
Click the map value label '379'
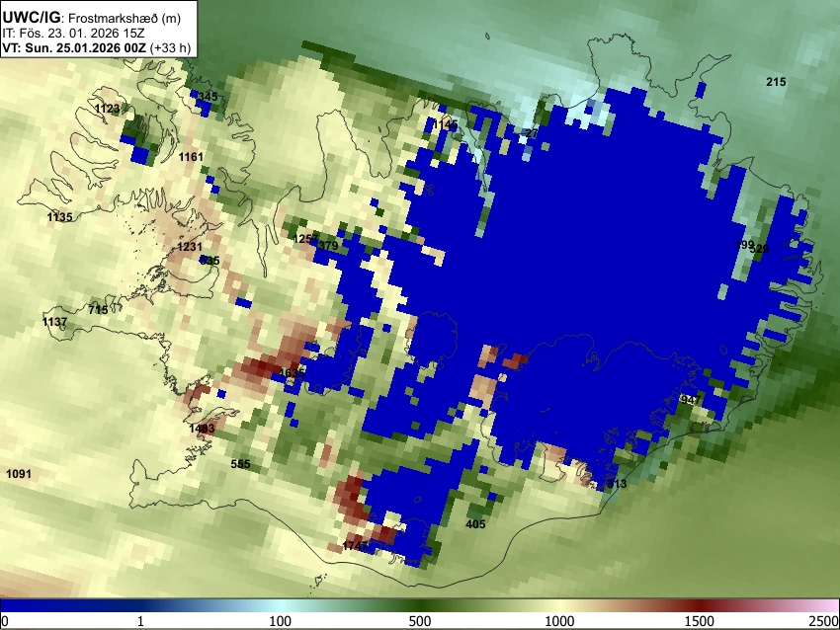point(328,246)
